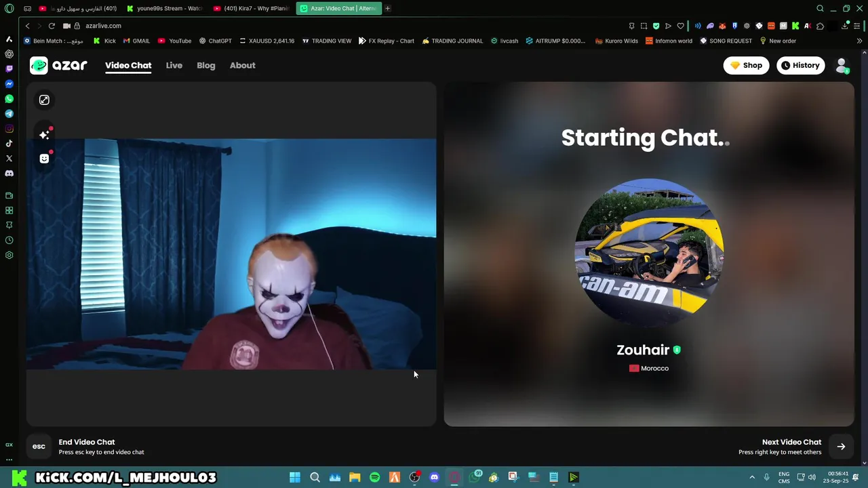868x488 pixels.
Task: Open a new browser tab
Action: 388,8
